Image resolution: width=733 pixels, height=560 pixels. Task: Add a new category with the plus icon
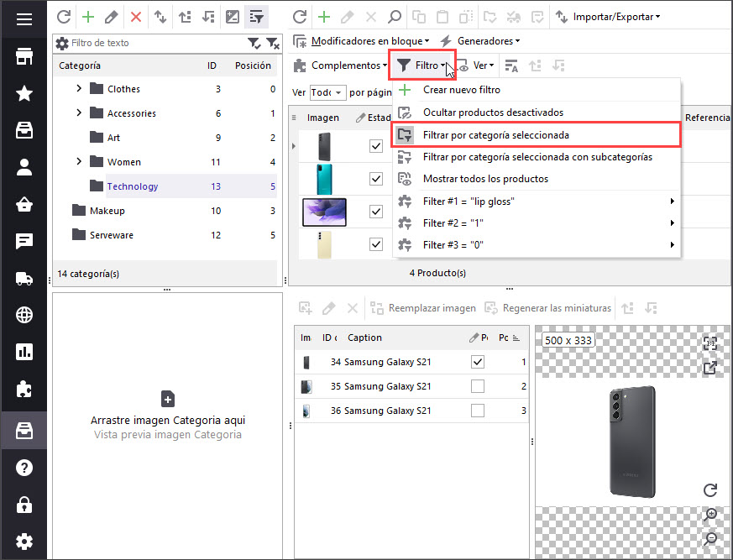(x=88, y=18)
